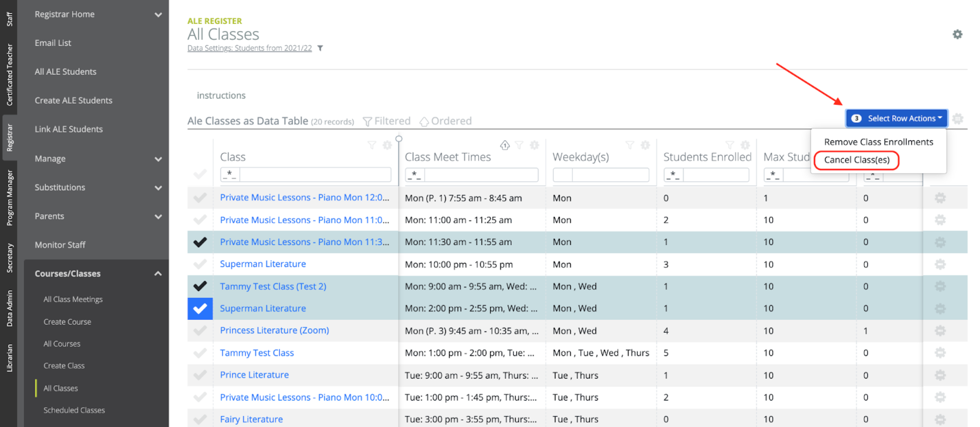Open row gear for Princess Literature (Zoom)
This screenshot has height=427, width=980.
point(940,331)
